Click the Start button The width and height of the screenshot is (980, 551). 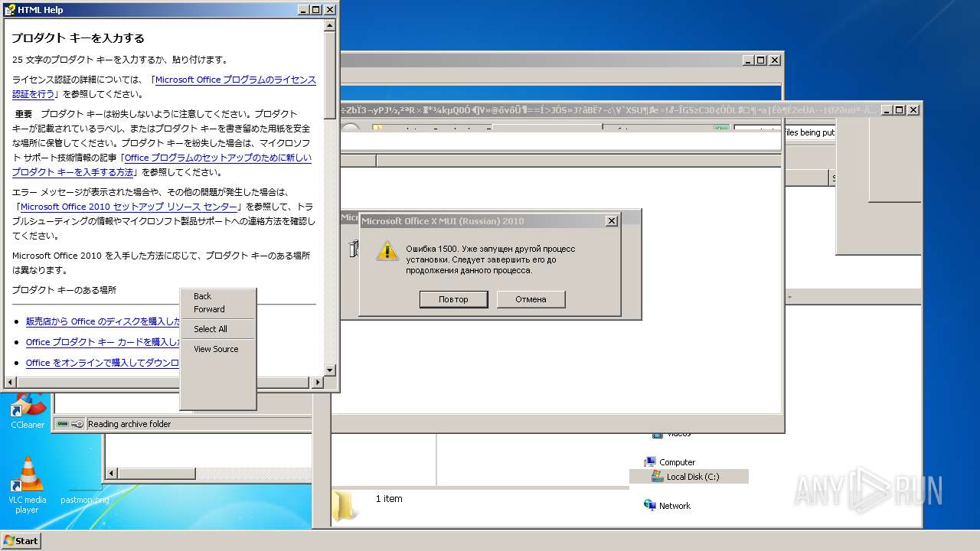[x=21, y=540]
